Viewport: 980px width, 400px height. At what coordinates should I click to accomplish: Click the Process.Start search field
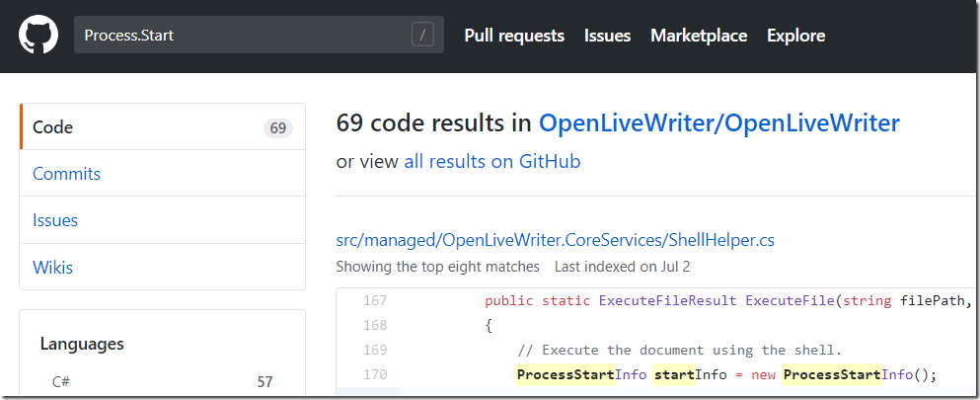click(259, 35)
